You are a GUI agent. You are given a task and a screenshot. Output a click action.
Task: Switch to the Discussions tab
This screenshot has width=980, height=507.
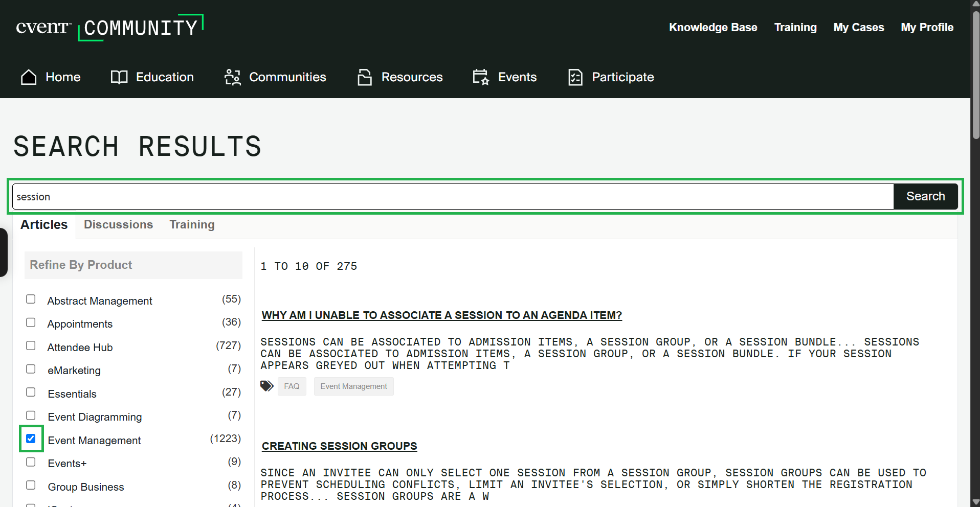[x=118, y=224]
